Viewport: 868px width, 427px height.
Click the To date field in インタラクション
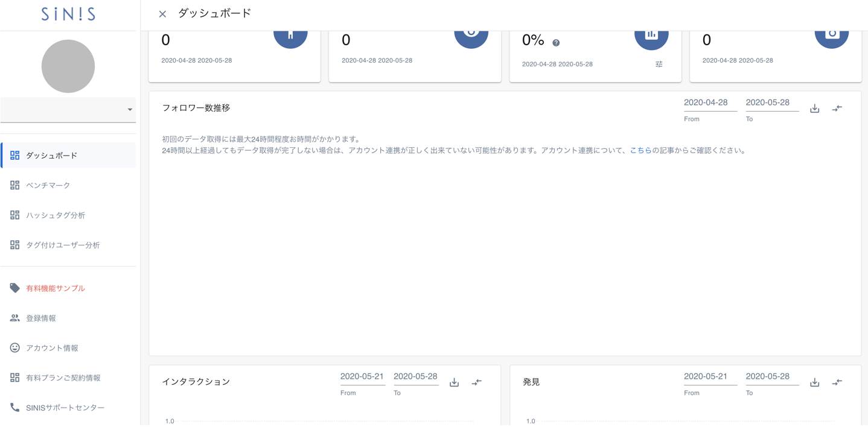(415, 377)
